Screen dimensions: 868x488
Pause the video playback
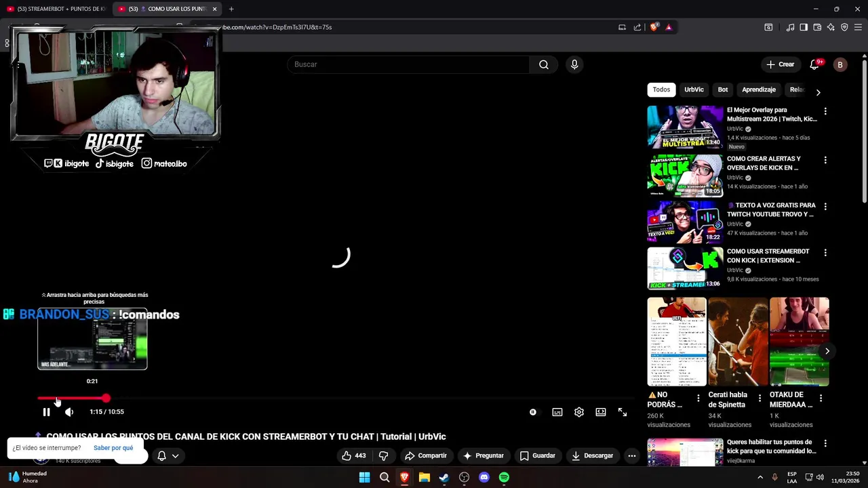(46, 412)
